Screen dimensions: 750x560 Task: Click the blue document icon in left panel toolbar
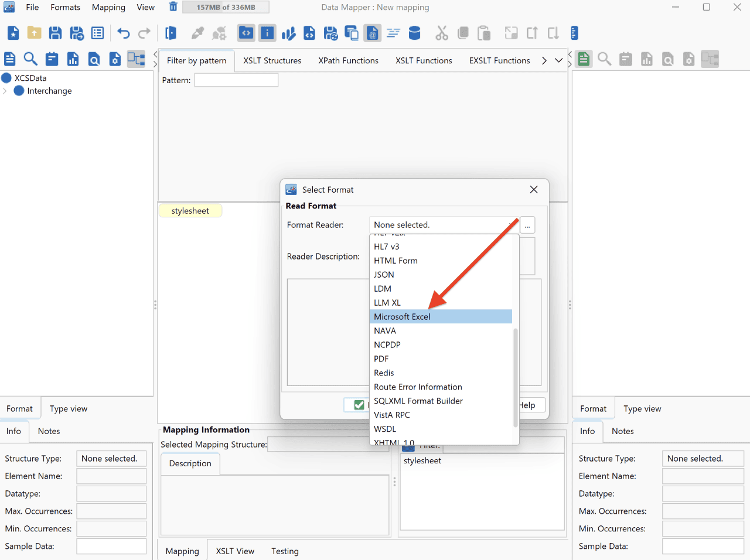tap(9, 59)
